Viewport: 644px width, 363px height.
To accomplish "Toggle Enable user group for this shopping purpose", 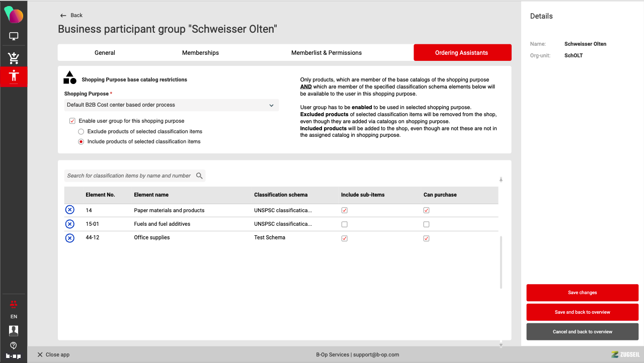I will [x=72, y=121].
